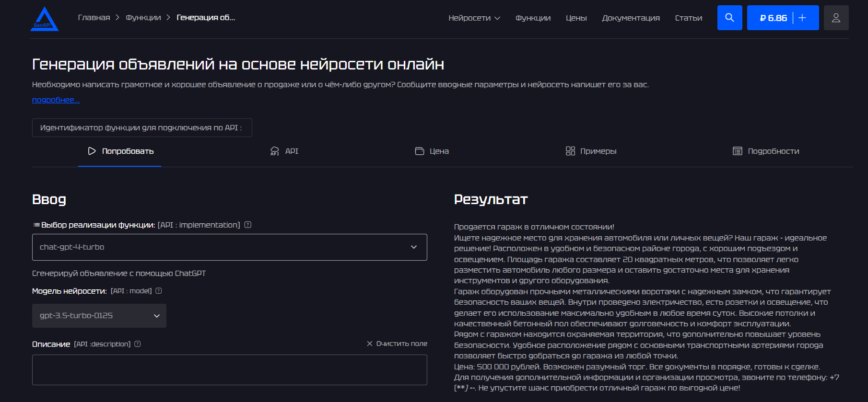Click help icon beside description label
The height and width of the screenshot is (402, 868).
138,344
